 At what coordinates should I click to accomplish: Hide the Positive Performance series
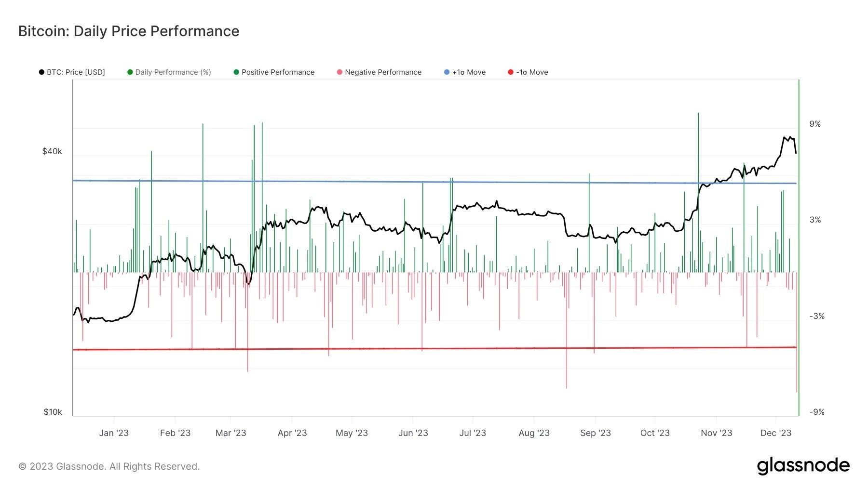[274, 72]
